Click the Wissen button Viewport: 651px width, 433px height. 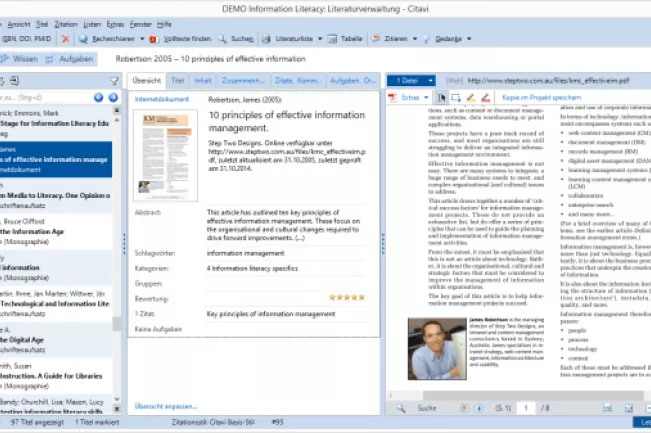pos(20,59)
